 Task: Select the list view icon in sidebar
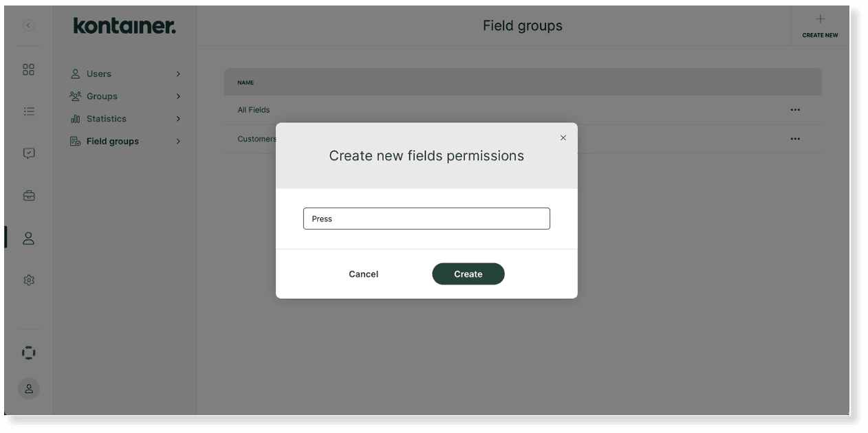28,111
